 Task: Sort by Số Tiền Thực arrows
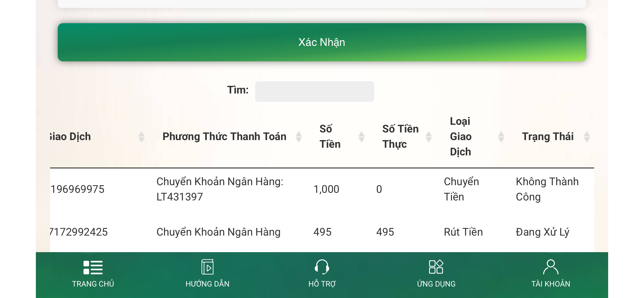click(429, 137)
